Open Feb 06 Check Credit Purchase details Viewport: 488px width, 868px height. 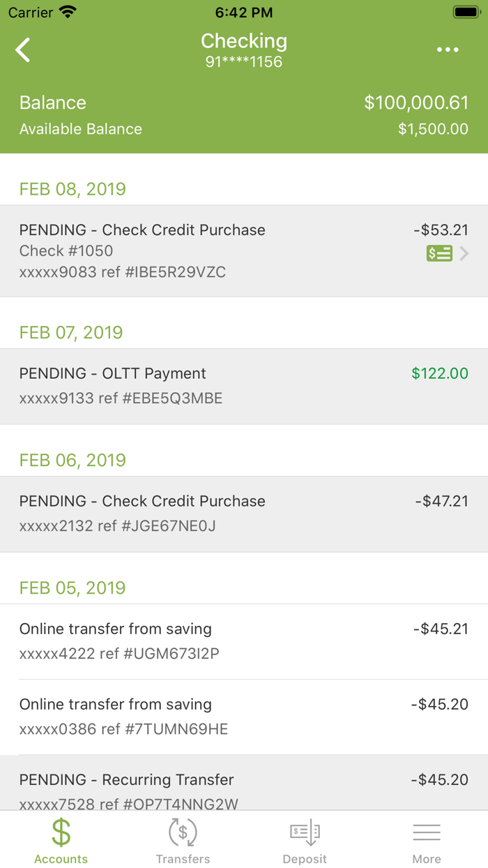(244, 514)
